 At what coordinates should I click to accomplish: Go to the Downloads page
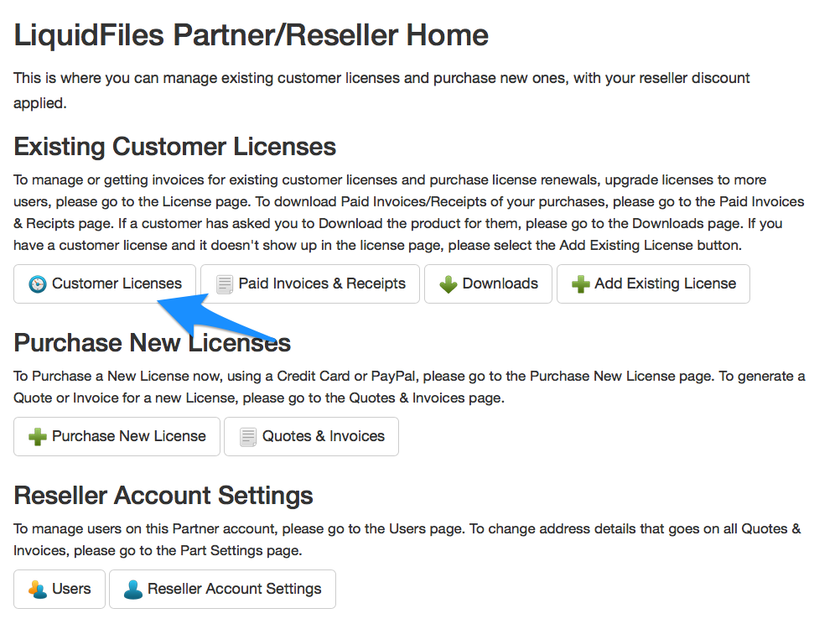tap(488, 283)
